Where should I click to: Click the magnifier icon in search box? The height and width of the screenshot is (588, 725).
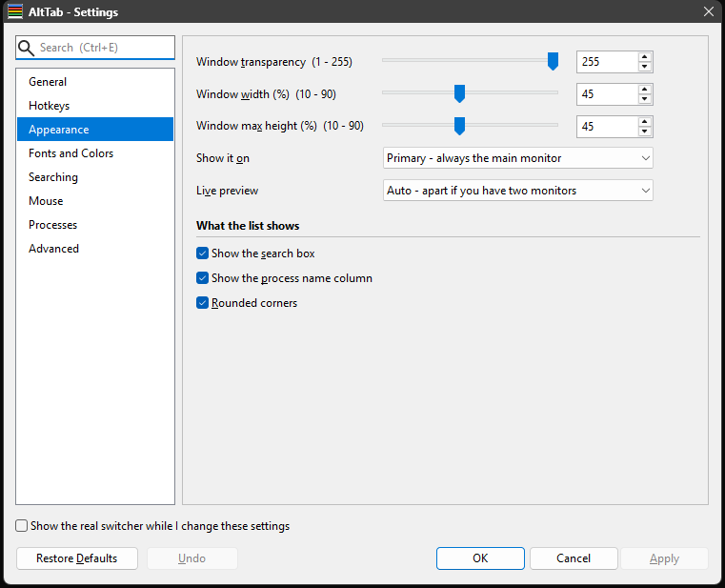tap(26, 48)
